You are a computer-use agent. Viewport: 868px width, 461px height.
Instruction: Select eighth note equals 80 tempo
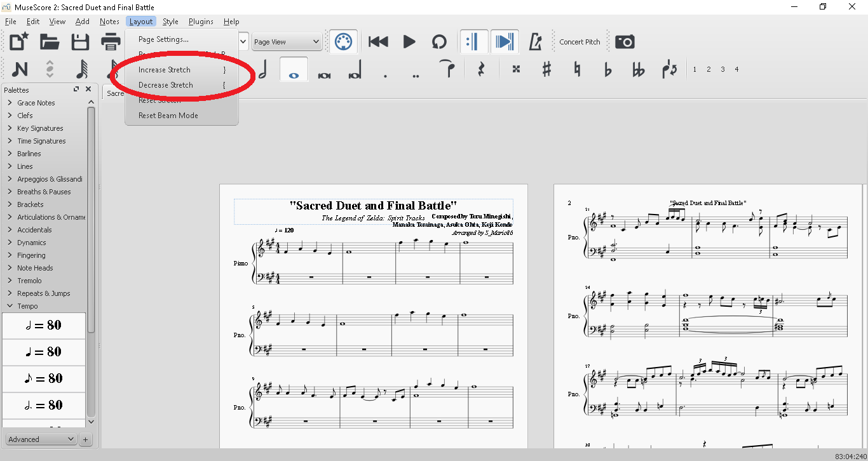point(44,379)
